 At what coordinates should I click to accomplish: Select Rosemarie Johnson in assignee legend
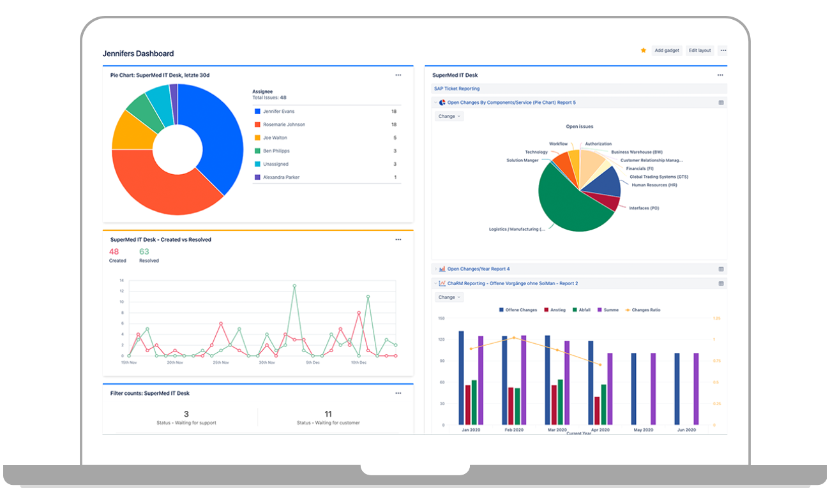click(284, 125)
